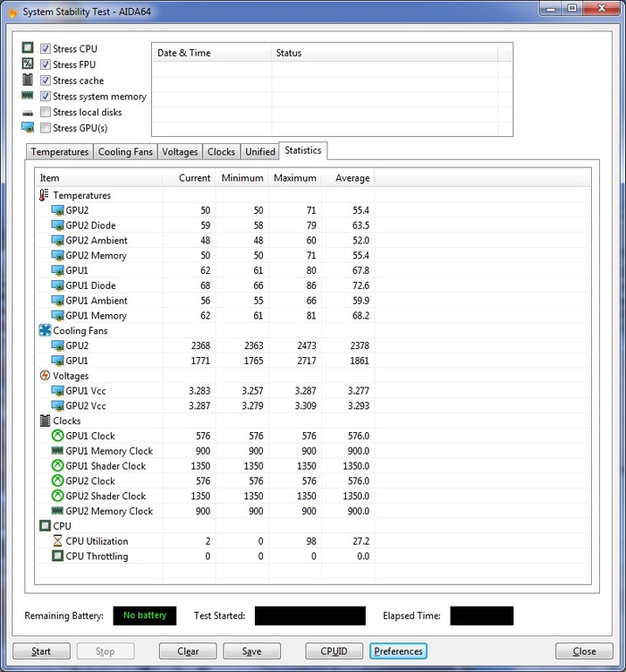626x672 pixels.
Task: Start the stability test
Action: [41, 651]
